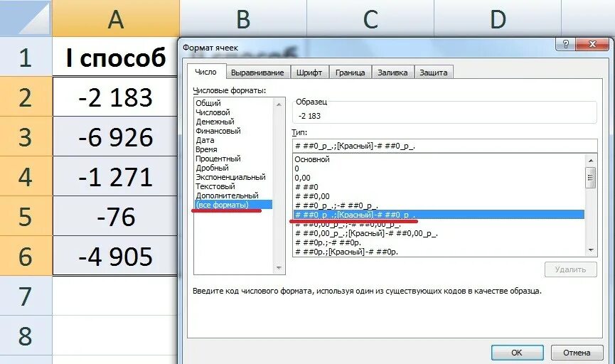Select row 7 header
The width and height of the screenshot is (615, 364).
click(26, 296)
